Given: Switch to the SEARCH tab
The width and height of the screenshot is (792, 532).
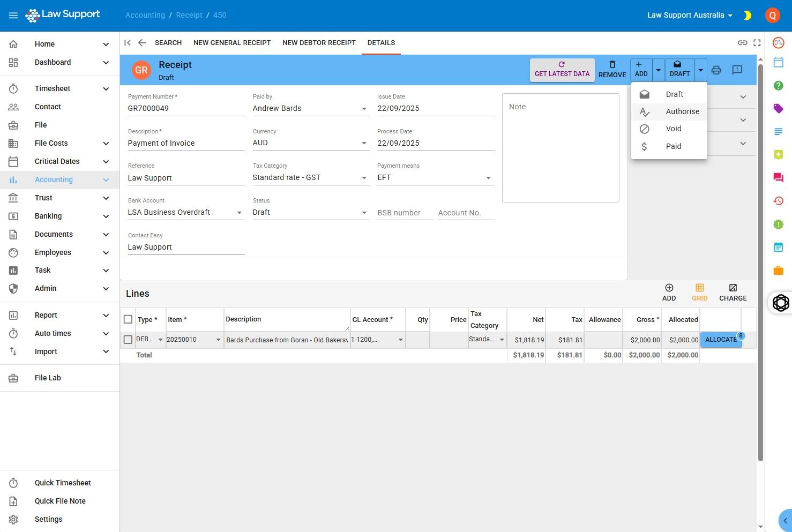Looking at the screenshot, I should (168, 43).
